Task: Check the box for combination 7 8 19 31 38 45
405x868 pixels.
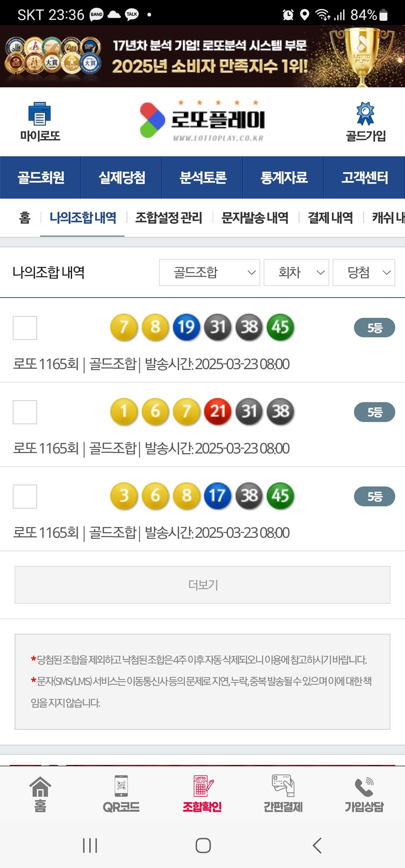Action: click(25, 328)
